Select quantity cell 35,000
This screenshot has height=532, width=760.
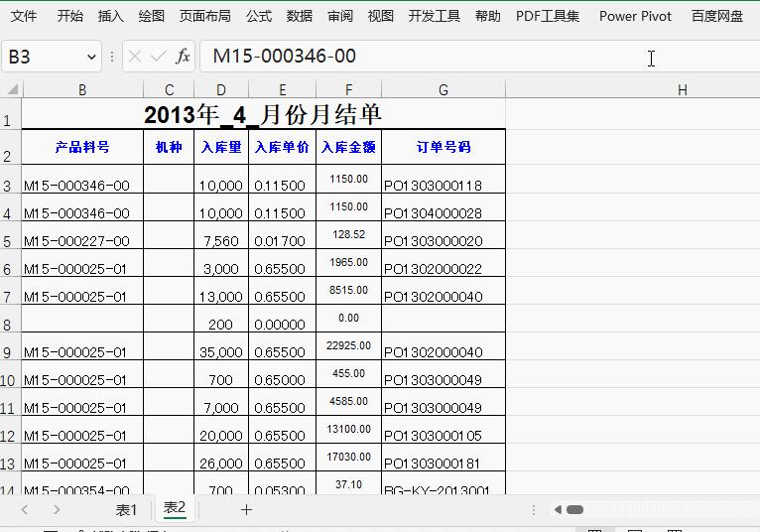221,346
